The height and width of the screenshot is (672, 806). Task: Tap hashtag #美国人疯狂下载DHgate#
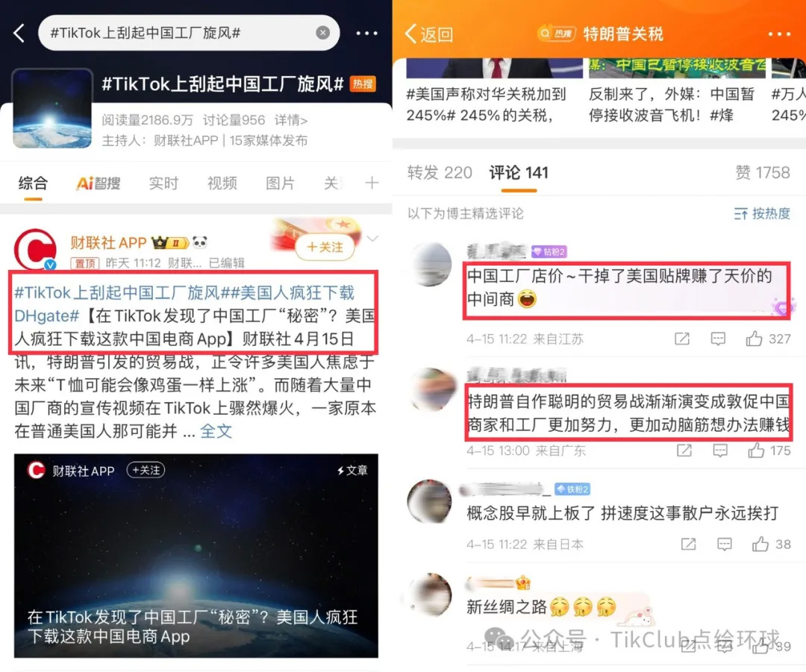[184, 304]
